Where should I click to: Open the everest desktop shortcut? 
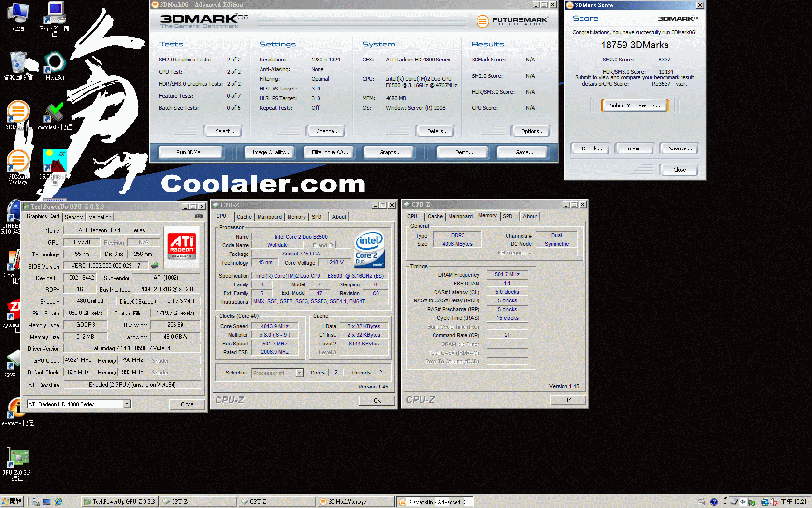click(17, 412)
